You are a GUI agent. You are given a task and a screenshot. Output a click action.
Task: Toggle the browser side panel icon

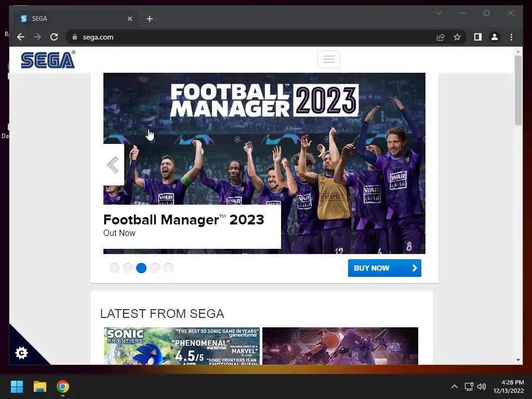(478, 37)
